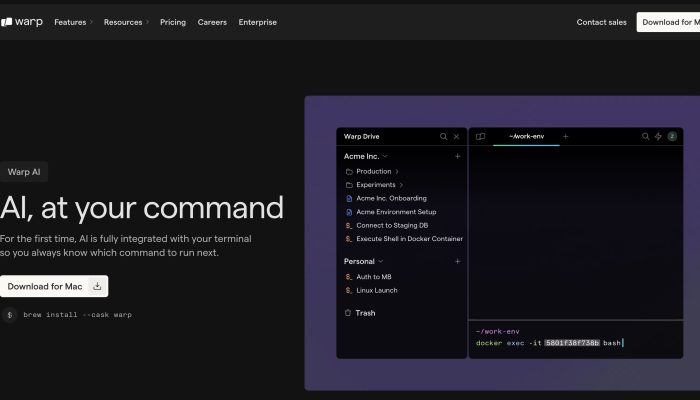700x400 pixels.
Task: Expand the Production folder chevron
Action: (x=397, y=171)
